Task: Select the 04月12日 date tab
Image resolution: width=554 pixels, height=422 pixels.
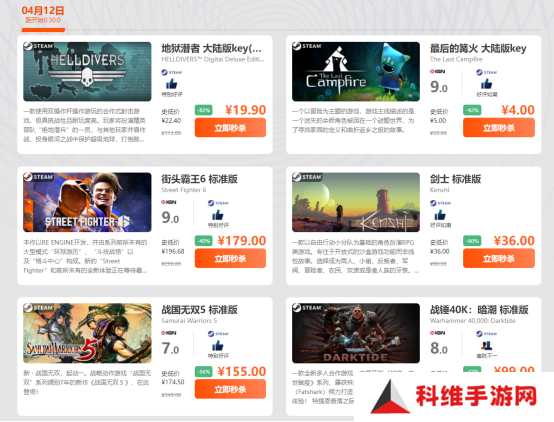Action: tap(43, 15)
